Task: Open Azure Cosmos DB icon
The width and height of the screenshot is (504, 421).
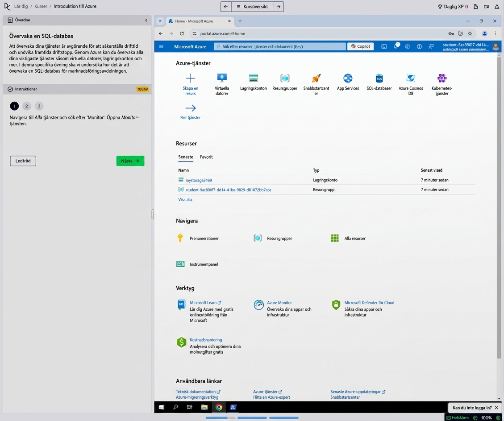Action: [x=410, y=78]
